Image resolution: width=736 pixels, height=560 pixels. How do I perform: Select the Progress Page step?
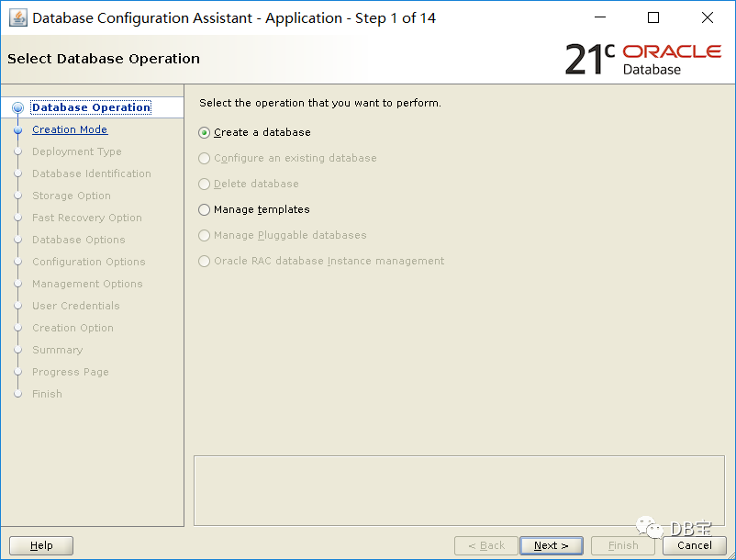(x=71, y=372)
